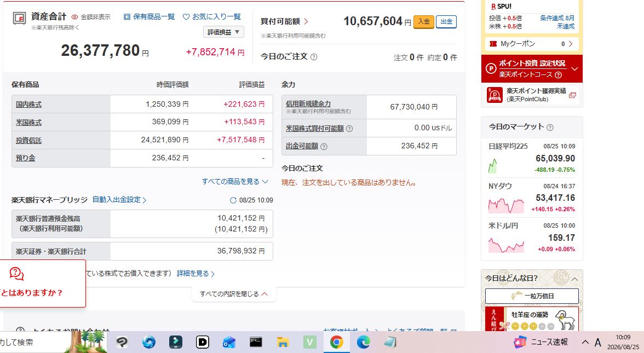Screen dimensions: 644x353
Task: Click the Myクーポン ticket icon
Action: pos(493,44)
